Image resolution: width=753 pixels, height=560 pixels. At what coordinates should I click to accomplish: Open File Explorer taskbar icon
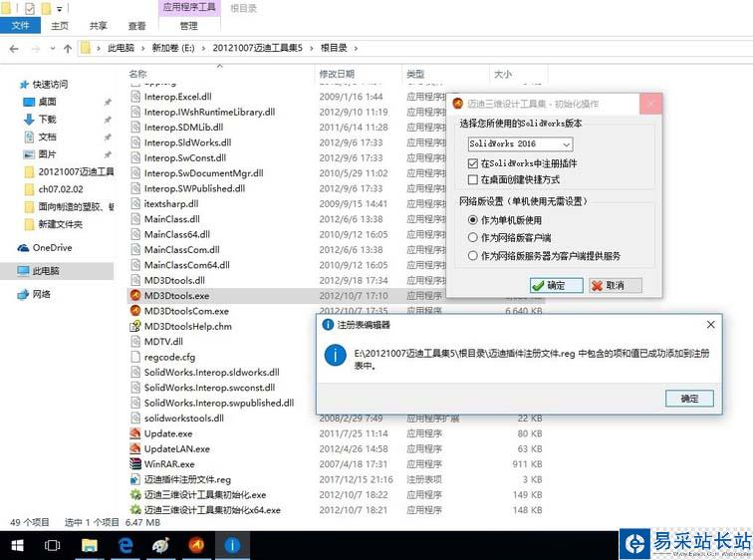tap(90, 546)
